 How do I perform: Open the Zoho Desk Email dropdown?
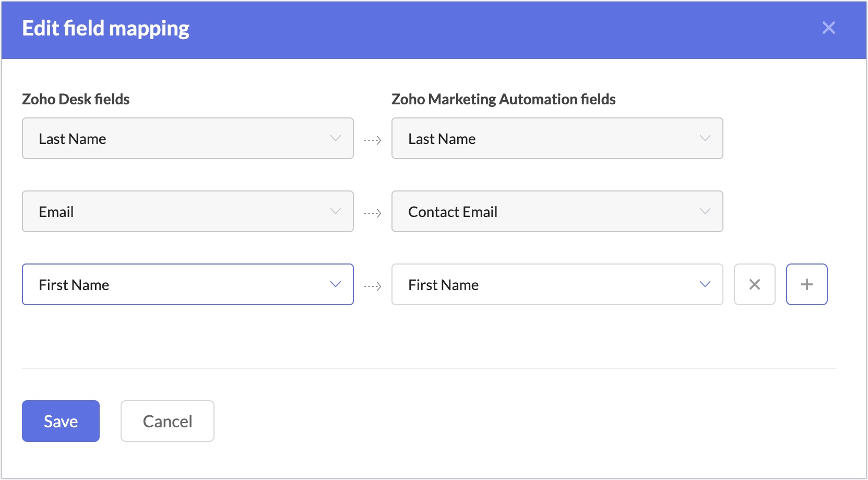188,211
